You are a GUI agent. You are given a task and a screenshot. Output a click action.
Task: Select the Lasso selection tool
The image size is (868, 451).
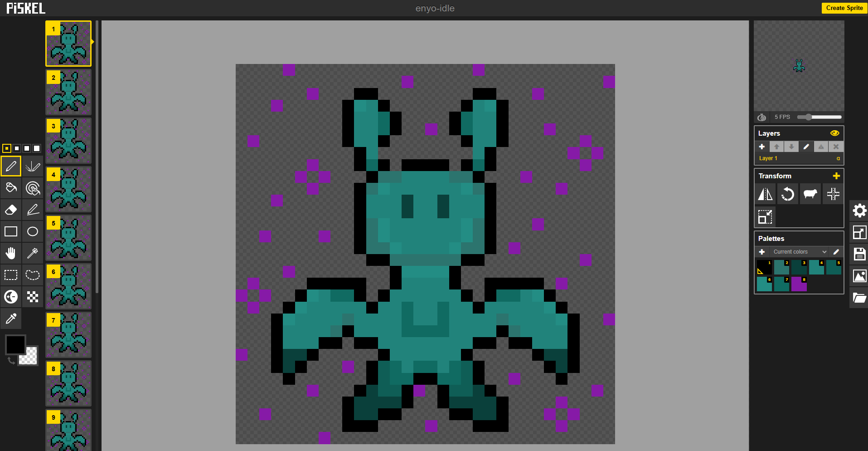pos(33,275)
